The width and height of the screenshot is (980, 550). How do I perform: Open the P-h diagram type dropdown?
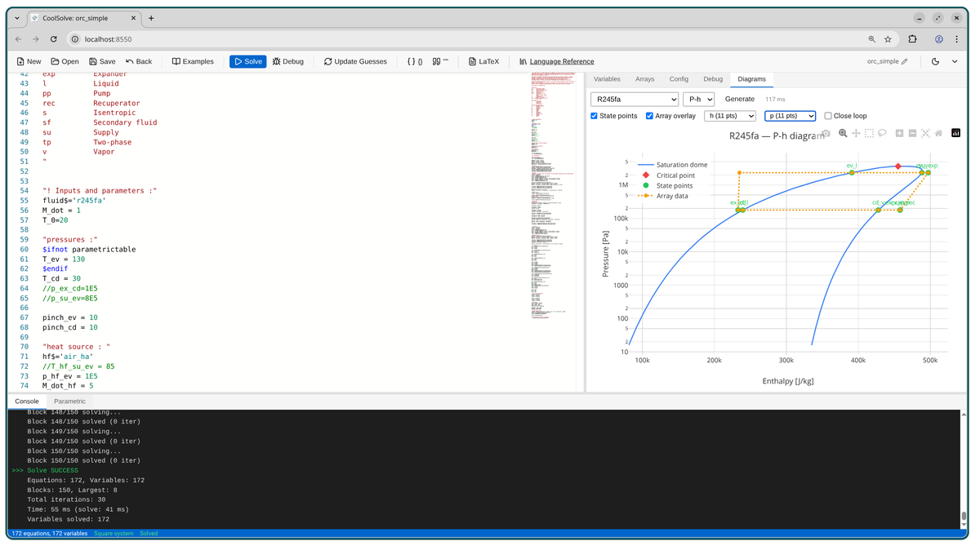click(x=698, y=99)
